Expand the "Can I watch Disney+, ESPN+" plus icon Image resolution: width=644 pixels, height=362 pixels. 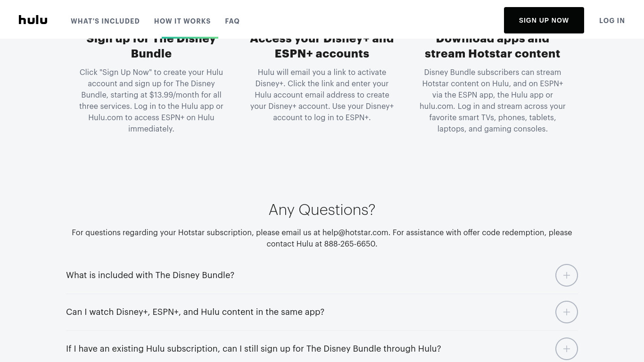pyautogui.click(x=567, y=312)
